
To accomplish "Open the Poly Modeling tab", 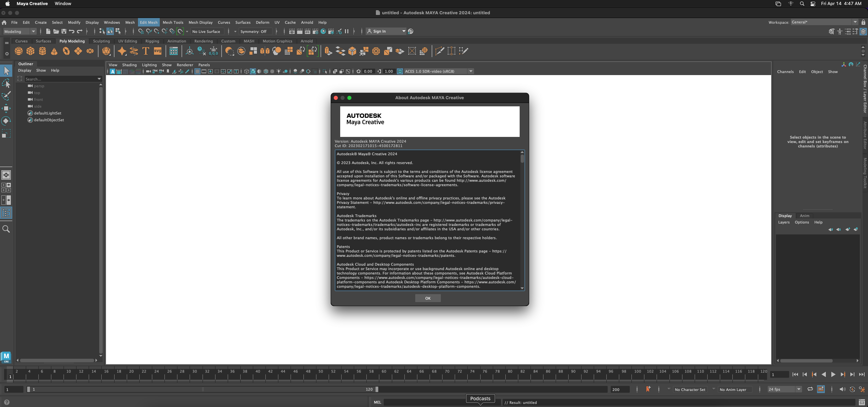I will pyautogui.click(x=72, y=41).
